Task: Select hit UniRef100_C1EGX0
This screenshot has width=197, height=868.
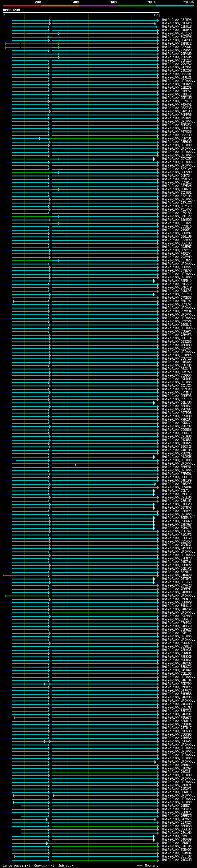Action: (x=176, y=23)
